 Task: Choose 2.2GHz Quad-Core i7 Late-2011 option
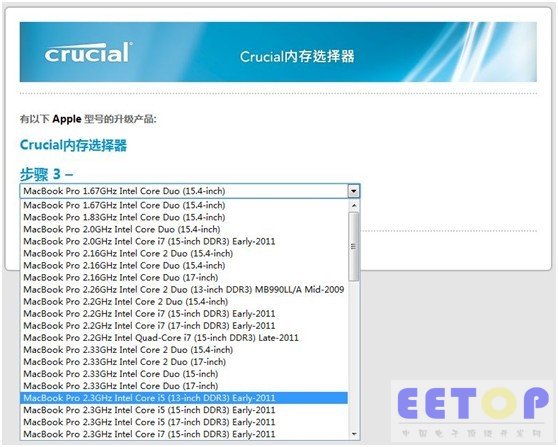pos(184,338)
